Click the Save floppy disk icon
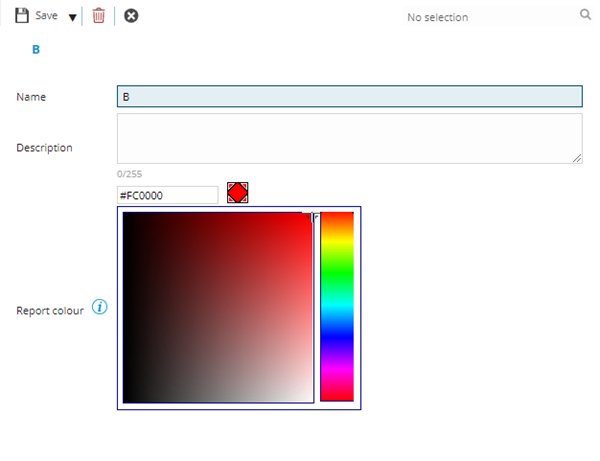600x461 pixels. [22, 16]
